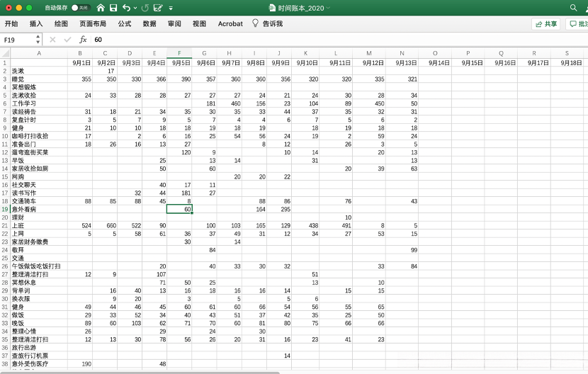
Task: Click the value 107 in row 27
Action: pos(162,274)
